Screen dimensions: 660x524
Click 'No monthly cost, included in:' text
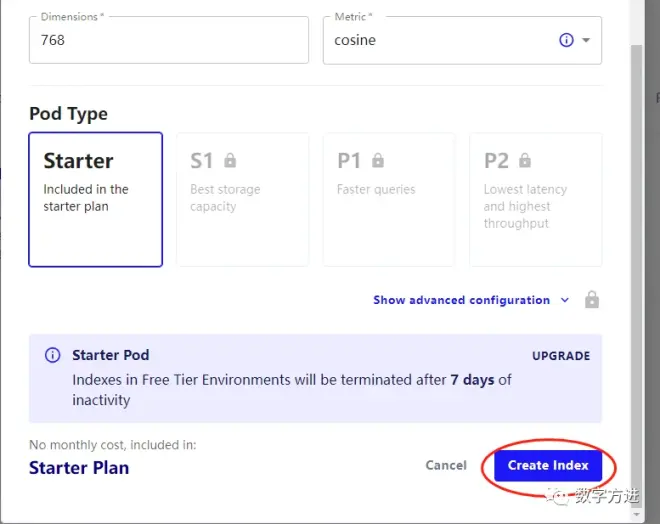(112, 445)
